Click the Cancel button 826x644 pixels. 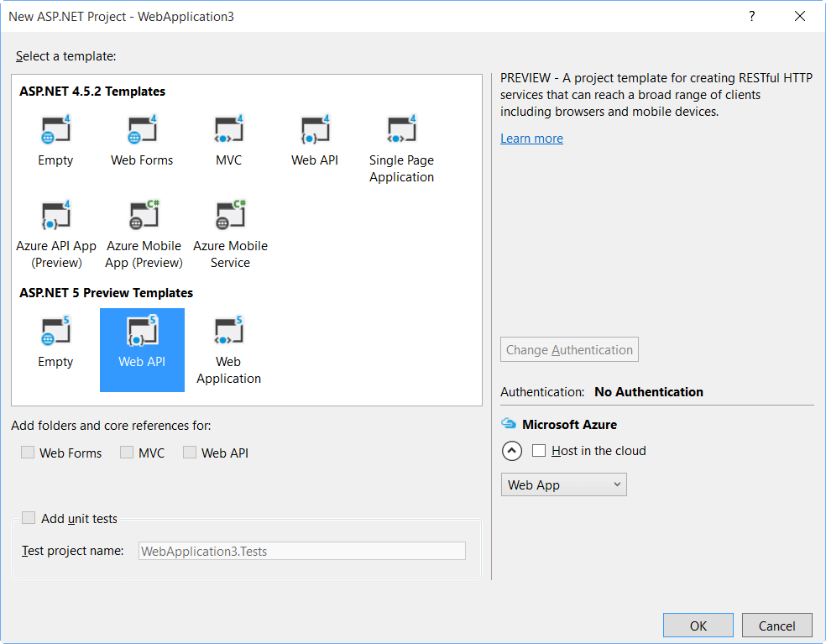pyautogui.click(x=777, y=626)
